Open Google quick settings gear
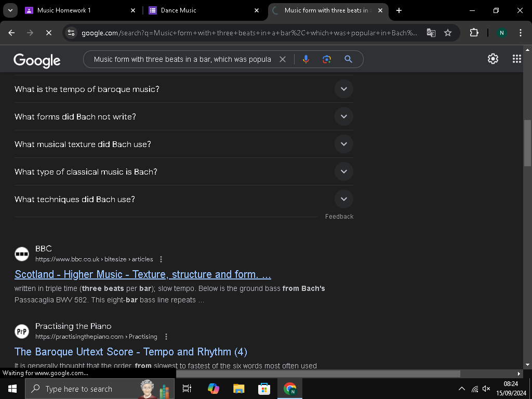 (493, 59)
